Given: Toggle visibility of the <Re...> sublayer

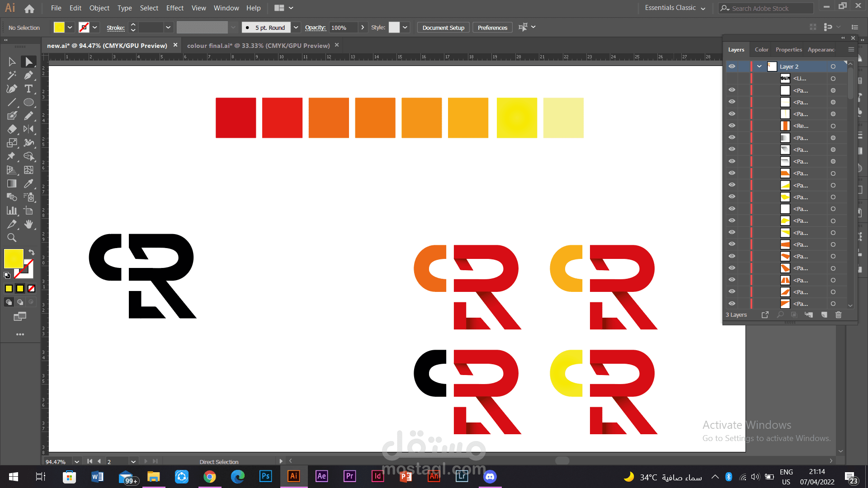Looking at the screenshot, I should click(x=731, y=126).
